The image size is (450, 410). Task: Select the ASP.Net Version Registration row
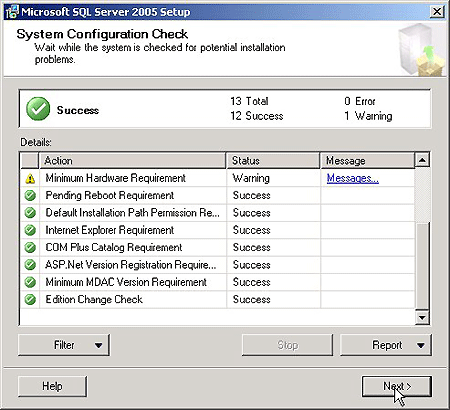tap(217, 265)
